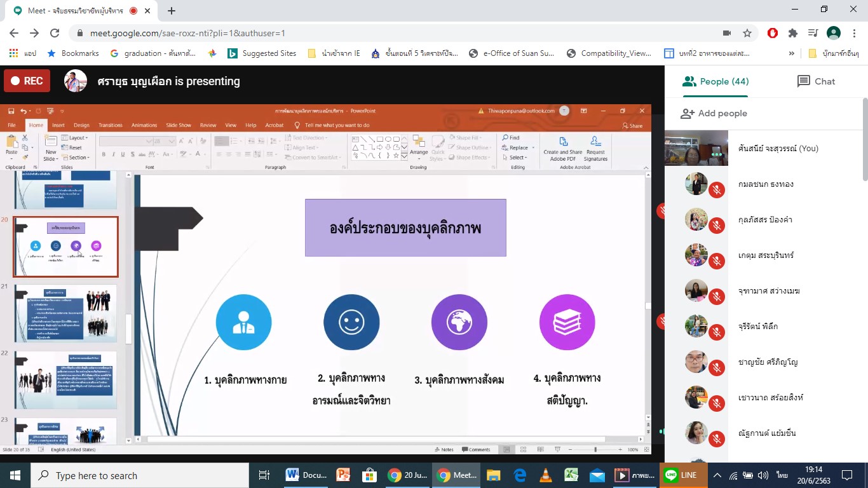The height and width of the screenshot is (488, 868).
Task: Click the browser forward arrow
Action: [34, 33]
